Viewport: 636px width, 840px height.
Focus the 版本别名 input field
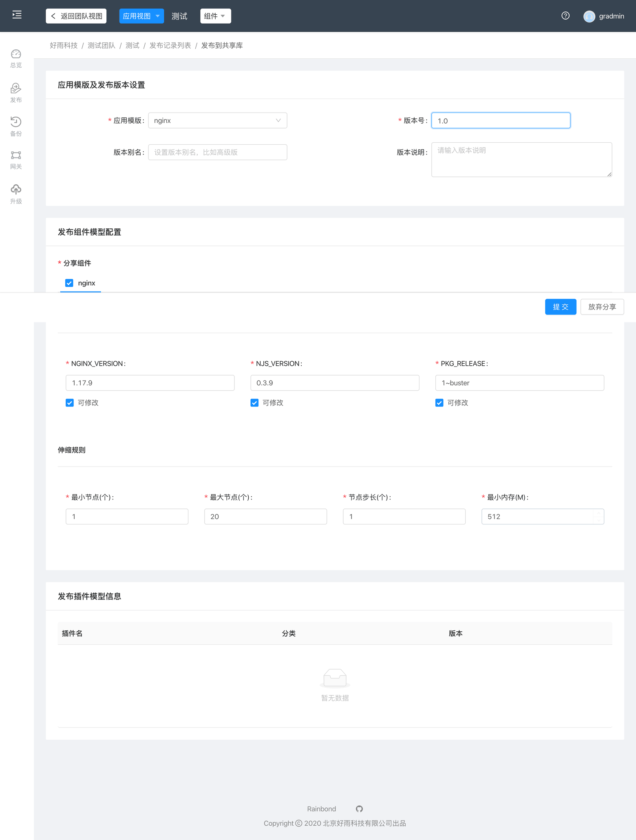click(217, 152)
